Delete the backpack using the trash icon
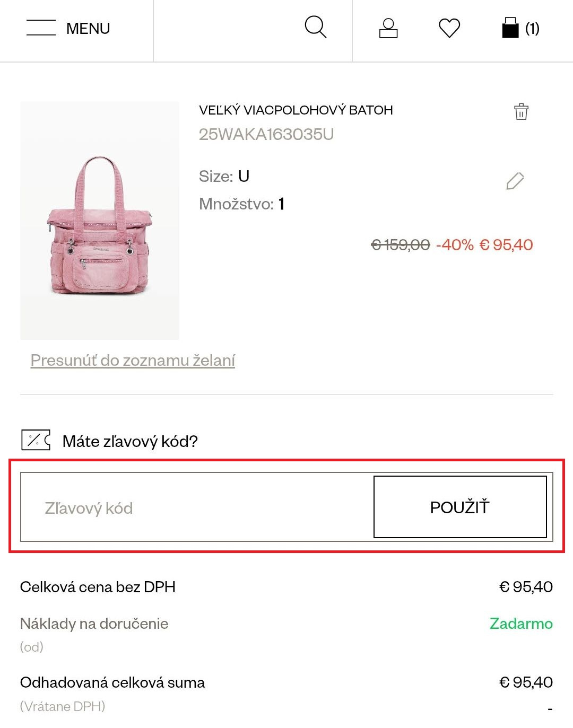Image resolution: width=573 pixels, height=728 pixels. coord(522,112)
